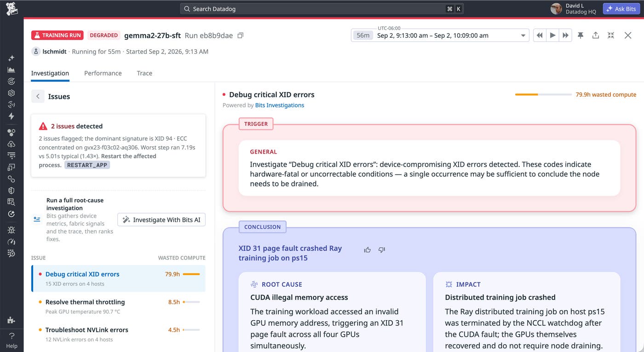Click the "Distributed training job crashed" heading

point(500,297)
